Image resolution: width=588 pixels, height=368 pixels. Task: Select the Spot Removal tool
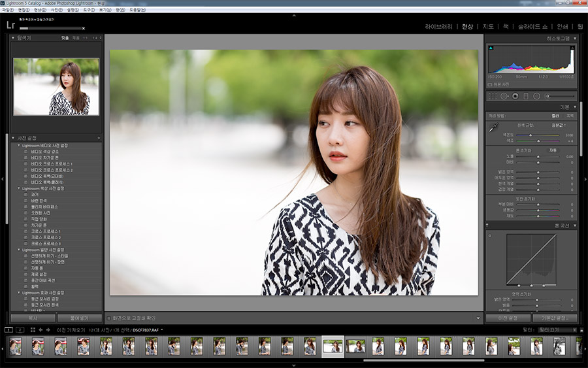(x=504, y=96)
